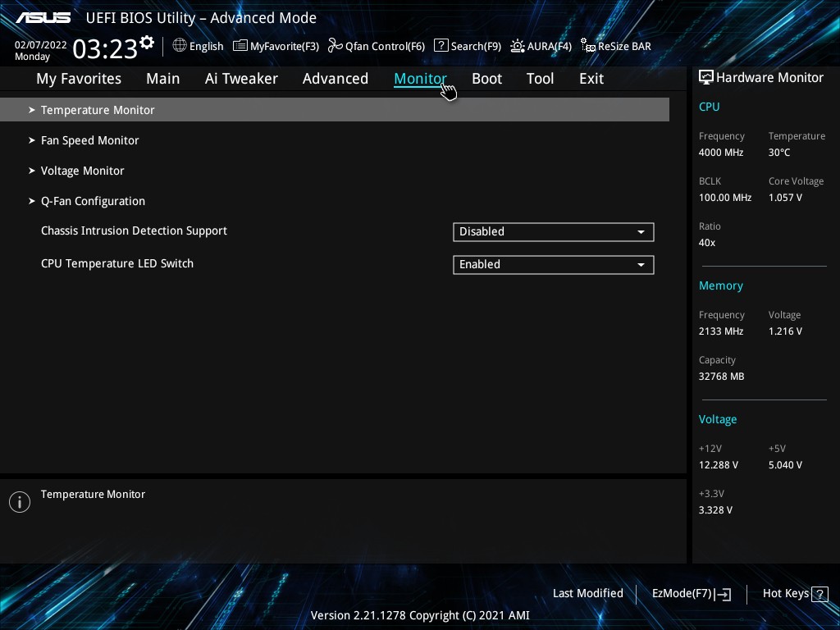Open the Ai Tweaker tab
The height and width of the screenshot is (630, 840).
click(241, 79)
